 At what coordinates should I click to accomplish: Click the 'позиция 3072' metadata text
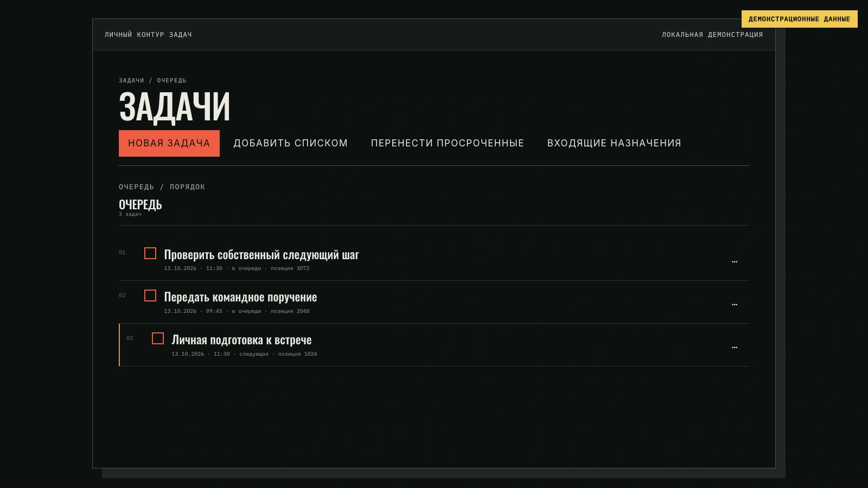click(x=290, y=268)
